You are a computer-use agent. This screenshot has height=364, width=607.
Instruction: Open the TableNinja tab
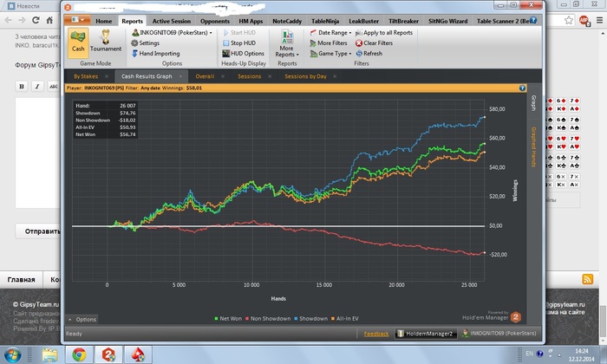pyautogui.click(x=325, y=22)
